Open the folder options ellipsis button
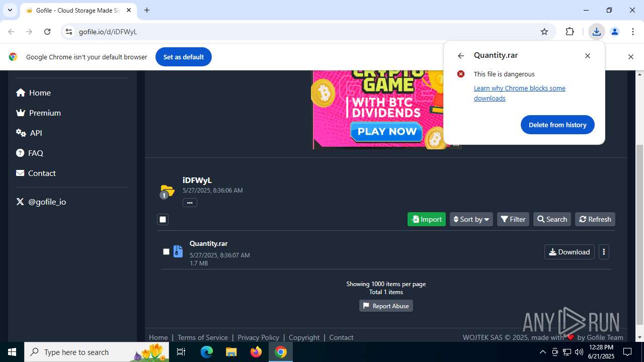The image size is (644, 362). pos(190,203)
